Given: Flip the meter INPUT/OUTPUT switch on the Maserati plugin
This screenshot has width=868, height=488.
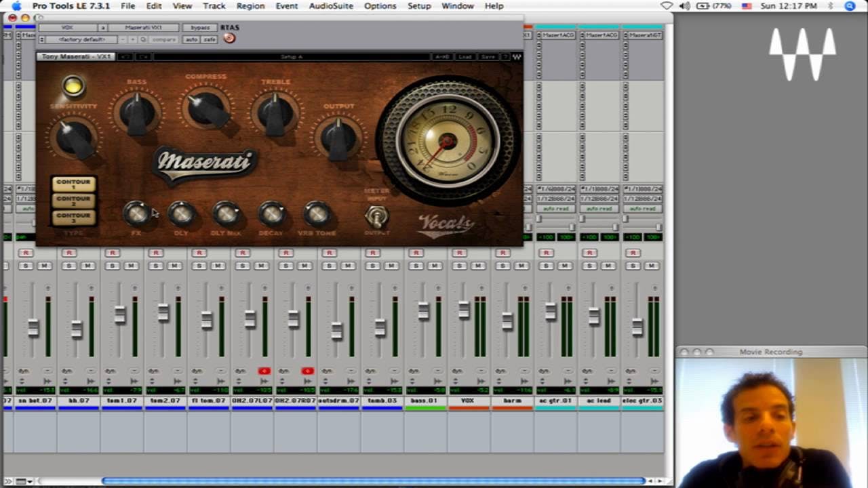Looking at the screenshot, I should pyautogui.click(x=378, y=216).
